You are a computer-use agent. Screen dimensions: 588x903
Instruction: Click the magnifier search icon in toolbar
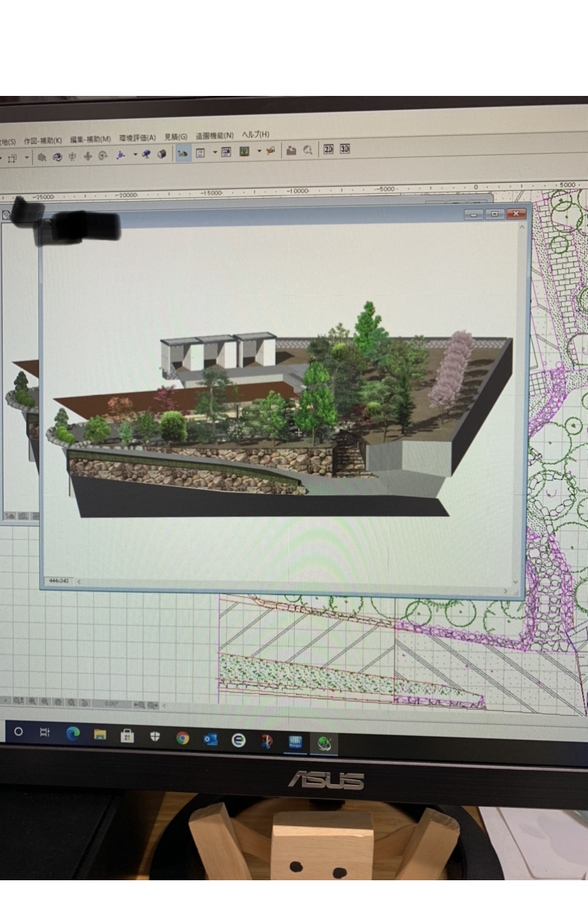point(307,150)
